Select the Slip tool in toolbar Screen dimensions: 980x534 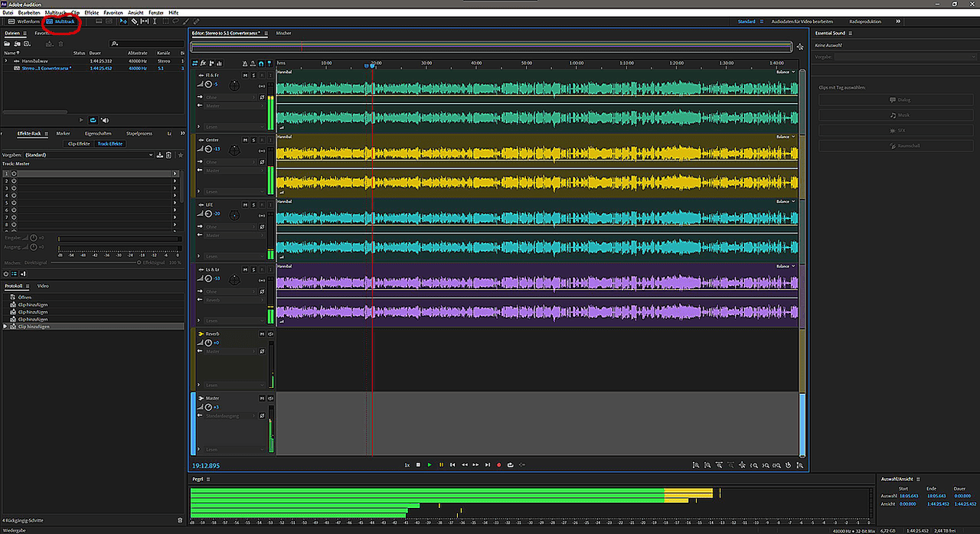coord(145,21)
